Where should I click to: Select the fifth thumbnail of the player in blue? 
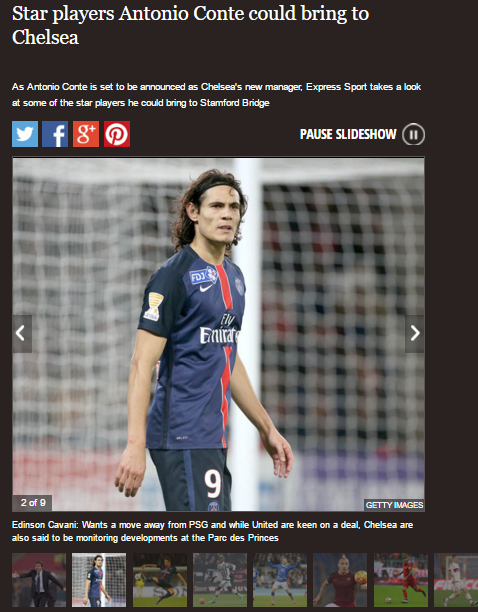pyautogui.click(x=280, y=580)
